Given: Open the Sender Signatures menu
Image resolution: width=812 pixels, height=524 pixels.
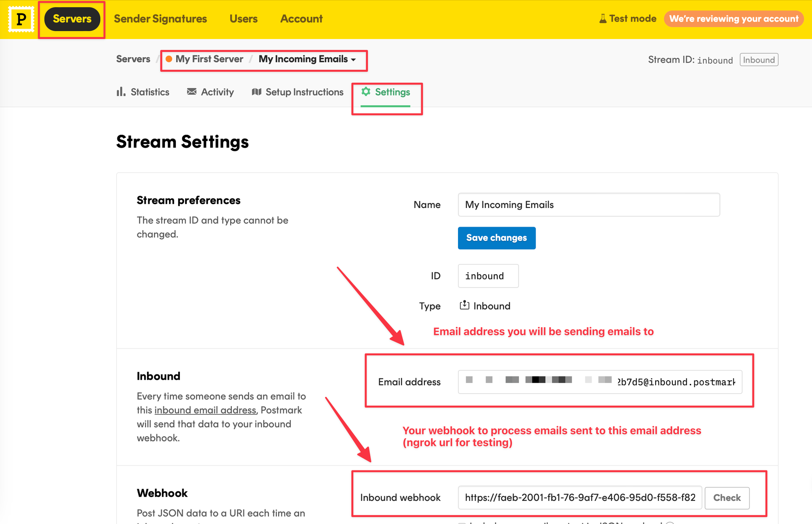Looking at the screenshot, I should pyautogui.click(x=160, y=19).
